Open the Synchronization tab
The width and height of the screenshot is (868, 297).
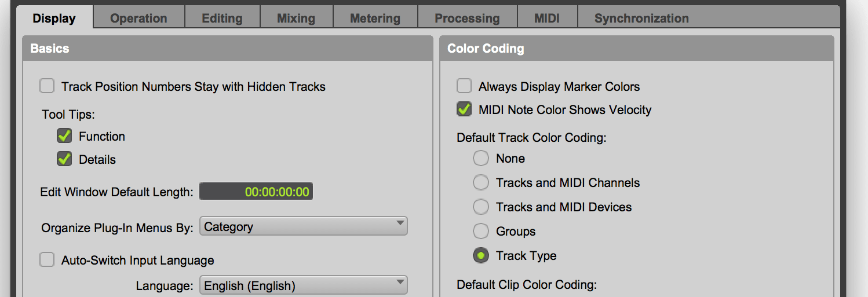tap(641, 18)
